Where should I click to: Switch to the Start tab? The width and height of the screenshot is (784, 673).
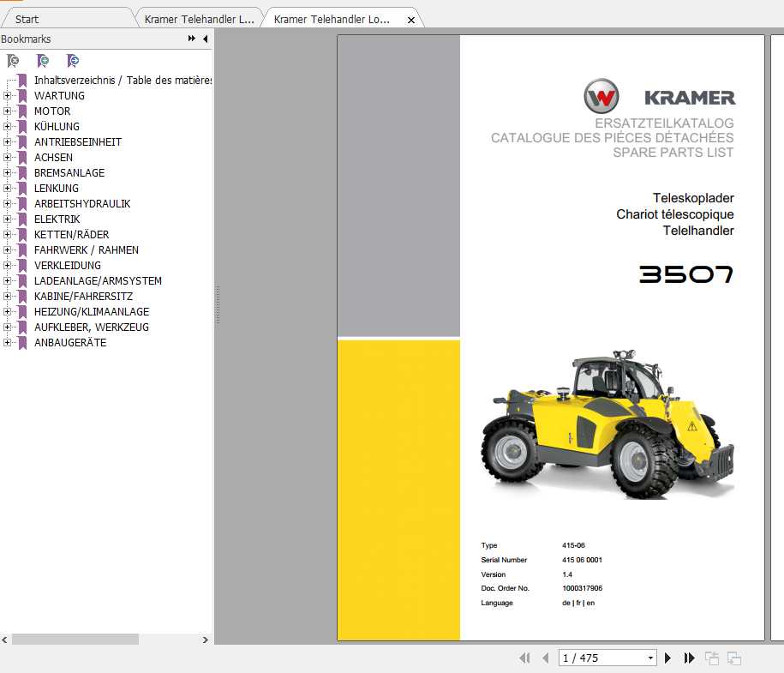(x=27, y=19)
